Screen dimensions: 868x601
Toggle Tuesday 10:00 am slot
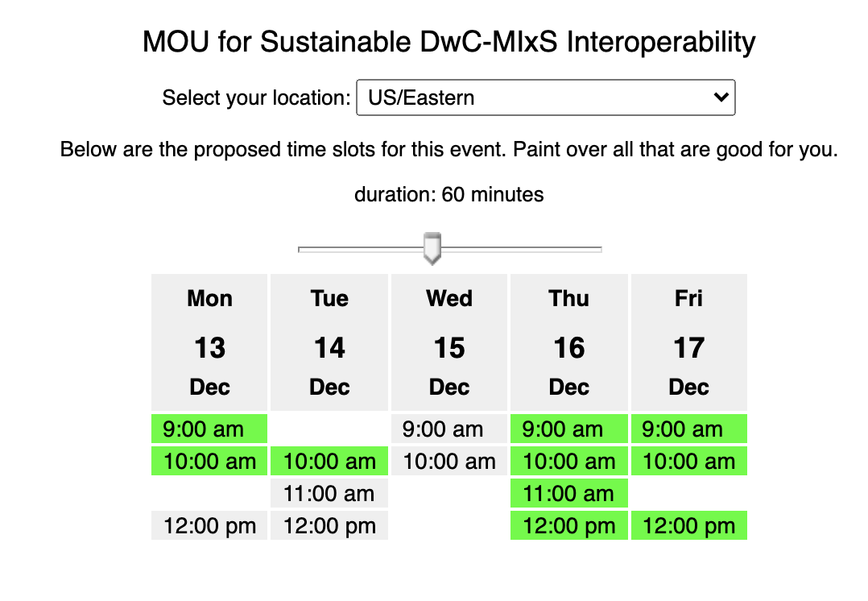coord(329,461)
